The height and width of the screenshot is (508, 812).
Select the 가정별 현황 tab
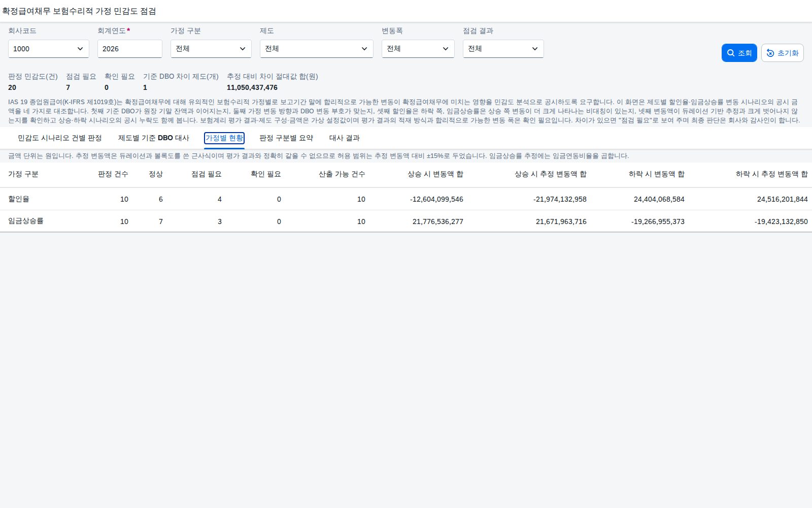(x=224, y=138)
